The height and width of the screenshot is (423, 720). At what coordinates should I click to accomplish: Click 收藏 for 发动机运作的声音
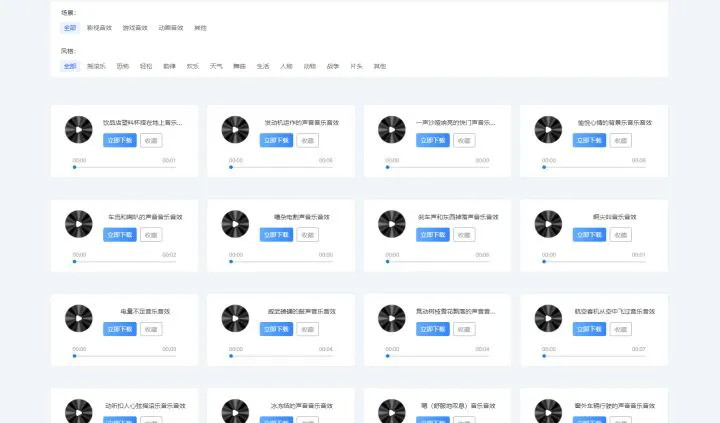(x=308, y=141)
